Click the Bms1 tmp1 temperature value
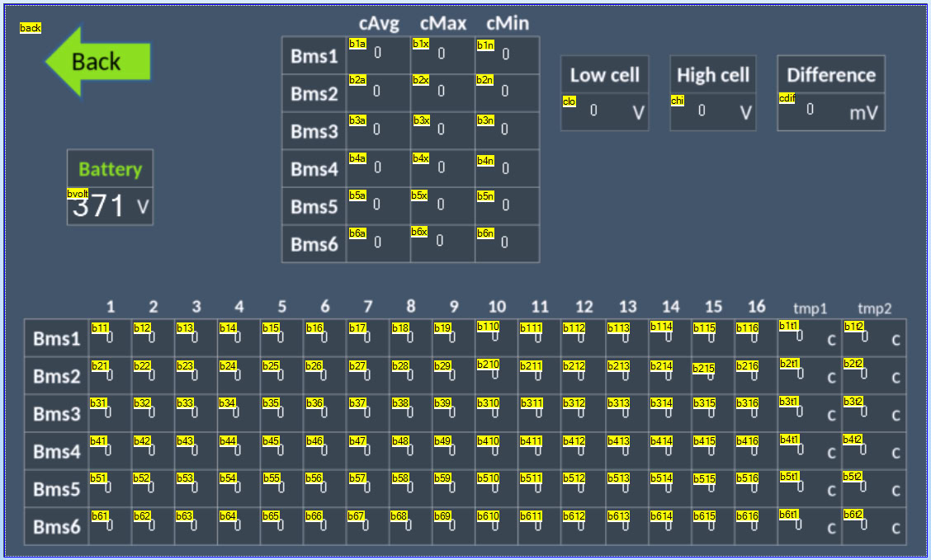Viewport: 931px width, 560px height. coord(798,336)
